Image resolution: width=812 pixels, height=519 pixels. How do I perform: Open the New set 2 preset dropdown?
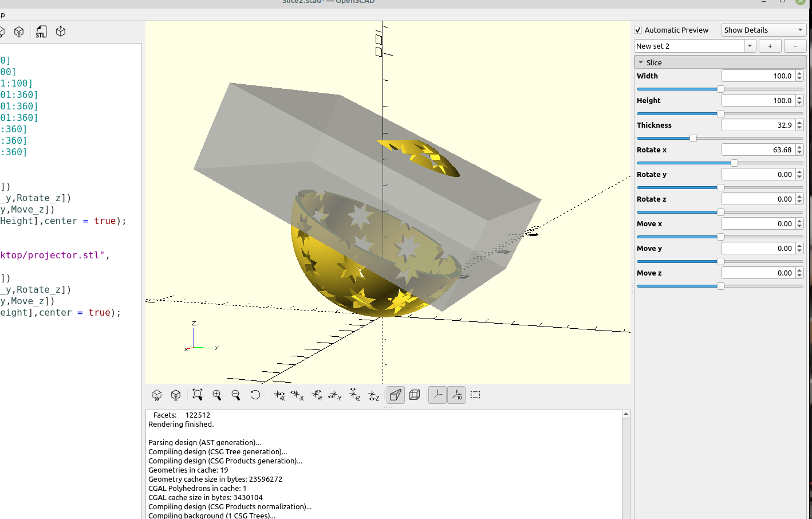coord(750,46)
